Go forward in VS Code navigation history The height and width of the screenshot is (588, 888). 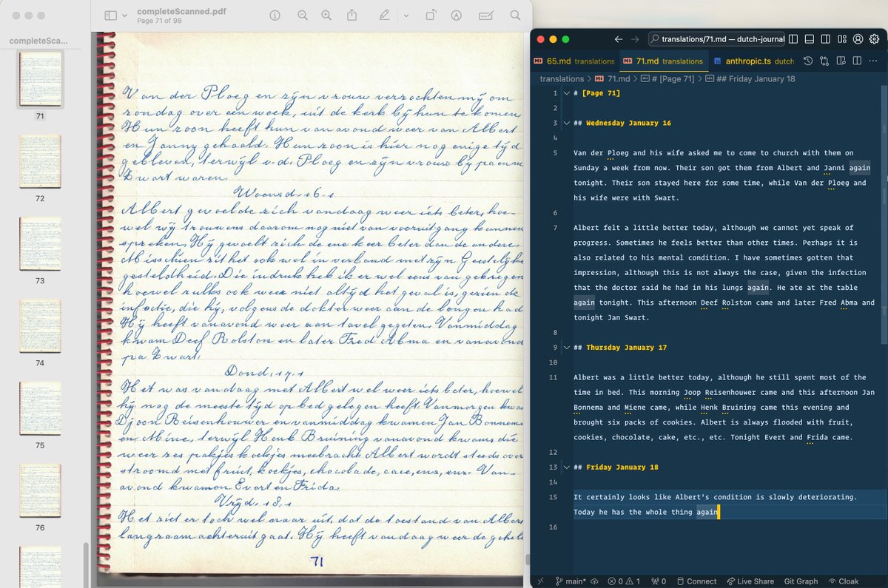point(635,39)
